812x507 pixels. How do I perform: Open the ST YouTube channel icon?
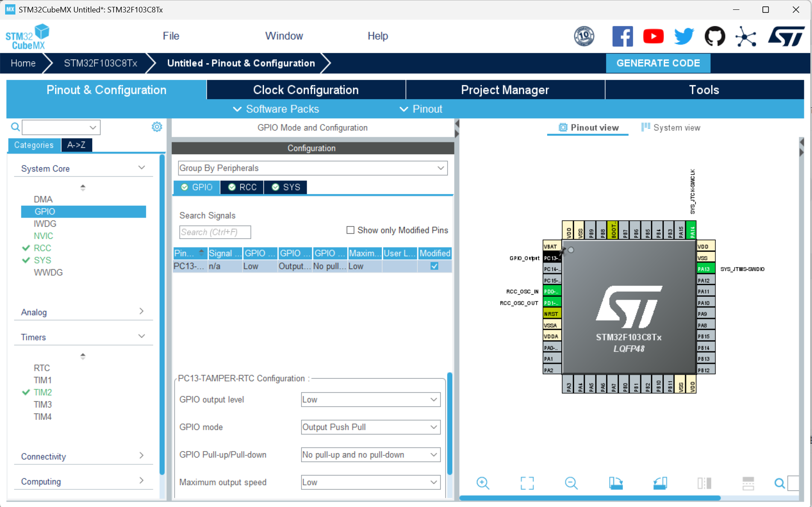[x=653, y=36]
